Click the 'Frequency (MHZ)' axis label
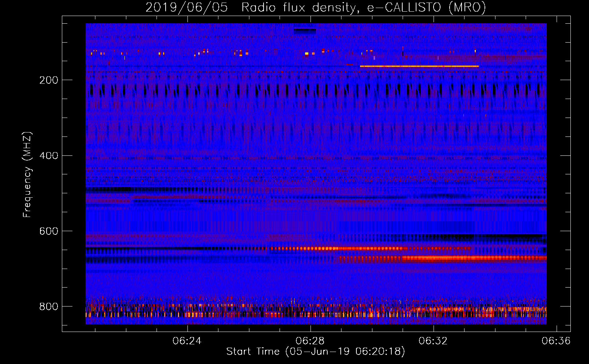The width and height of the screenshot is (589, 364). tap(27, 175)
